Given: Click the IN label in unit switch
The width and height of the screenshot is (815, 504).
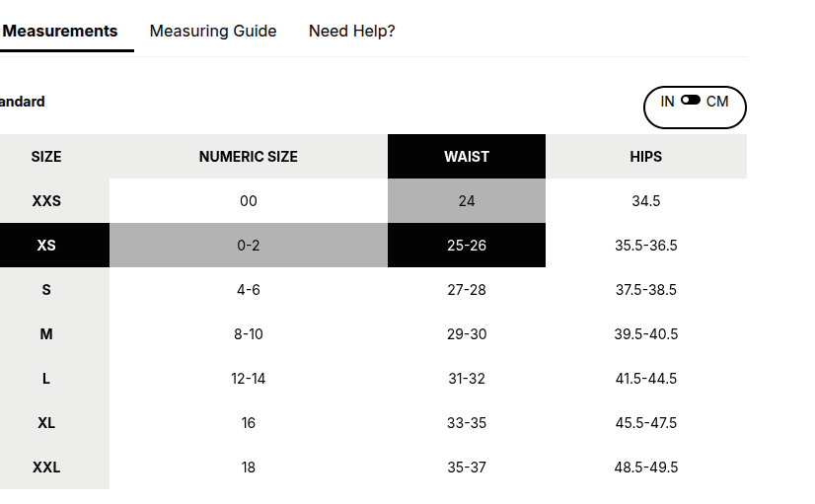Looking at the screenshot, I should [x=667, y=102].
